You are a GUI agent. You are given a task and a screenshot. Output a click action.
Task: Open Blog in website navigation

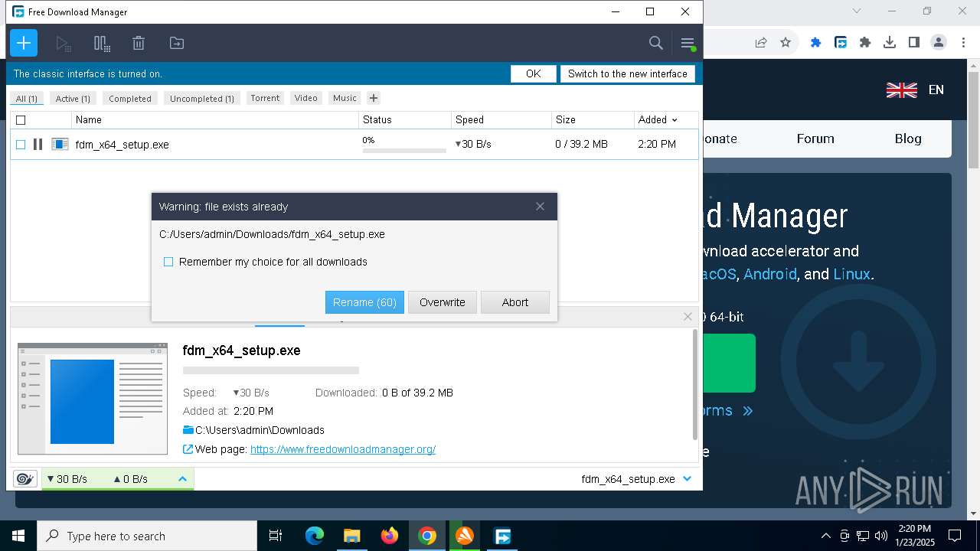(x=908, y=139)
